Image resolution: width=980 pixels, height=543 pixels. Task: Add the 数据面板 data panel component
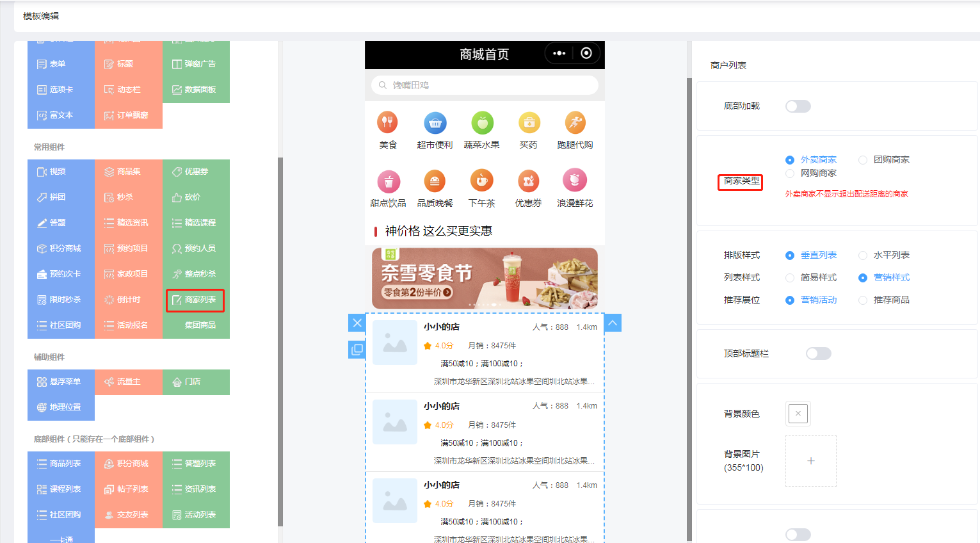(196, 90)
